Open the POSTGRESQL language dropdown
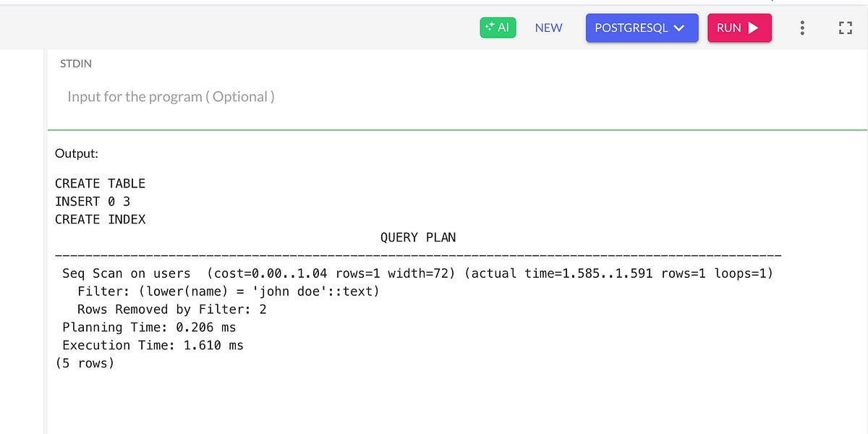 pyautogui.click(x=642, y=27)
